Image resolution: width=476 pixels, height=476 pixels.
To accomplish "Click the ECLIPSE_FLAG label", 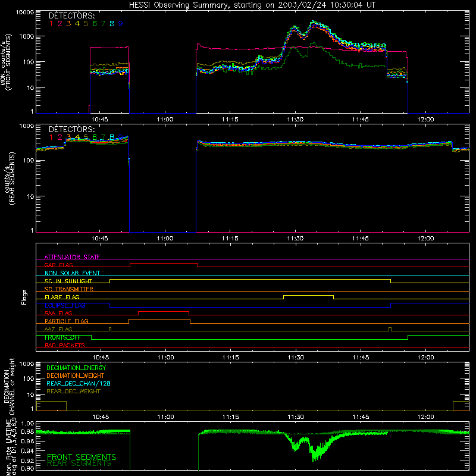I will pos(65,305).
